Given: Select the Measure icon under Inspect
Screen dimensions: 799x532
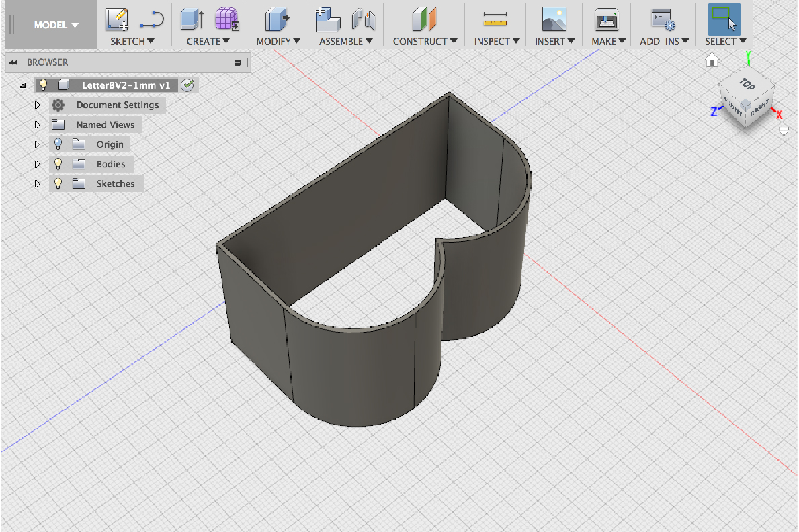Looking at the screenshot, I should coord(495,19).
